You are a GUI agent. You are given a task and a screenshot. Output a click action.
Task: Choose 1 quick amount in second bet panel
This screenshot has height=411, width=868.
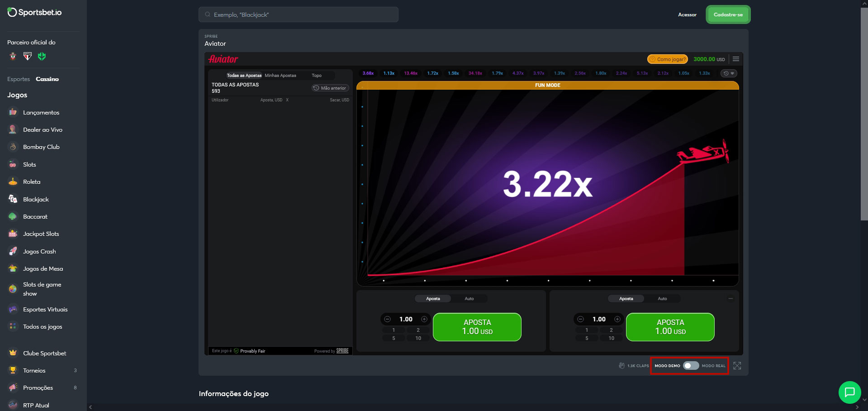click(x=587, y=330)
